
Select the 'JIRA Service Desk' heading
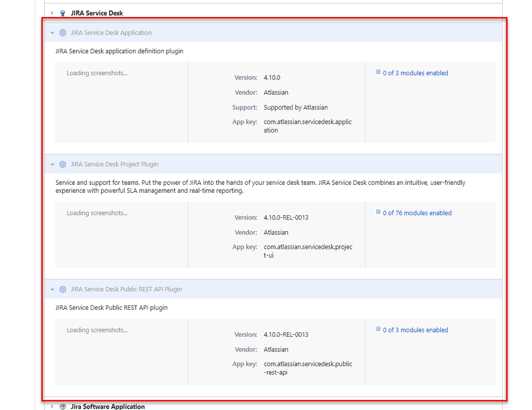click(x=97, y=13)
